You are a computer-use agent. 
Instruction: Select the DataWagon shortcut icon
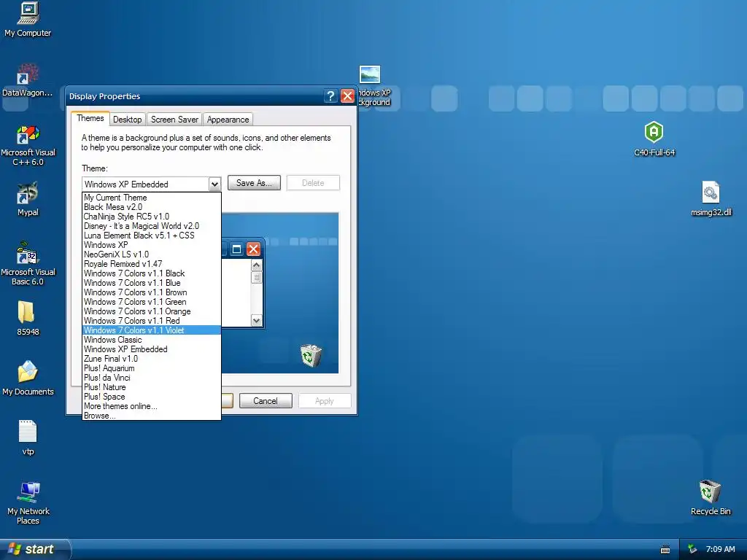point(28,80)
